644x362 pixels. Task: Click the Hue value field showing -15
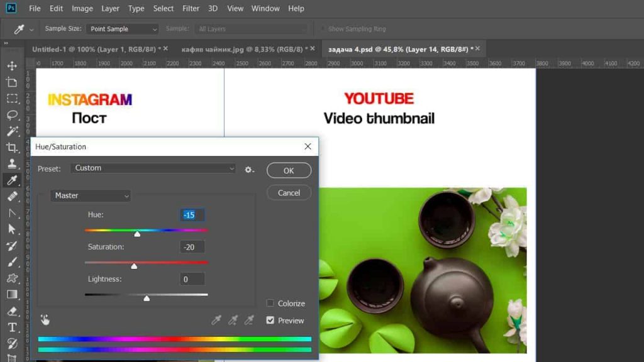pos(192,215)
